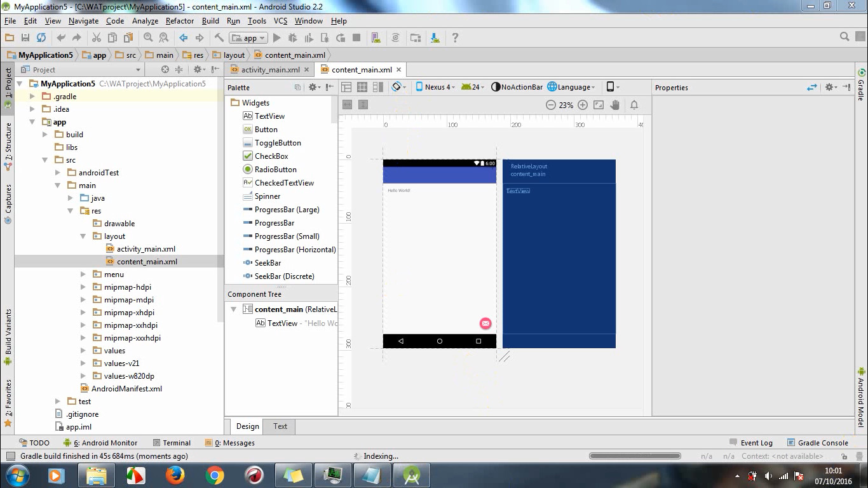Zoom in on the design canvas
Viewport: 868px width, 488px height.
[x=583, y=105]
